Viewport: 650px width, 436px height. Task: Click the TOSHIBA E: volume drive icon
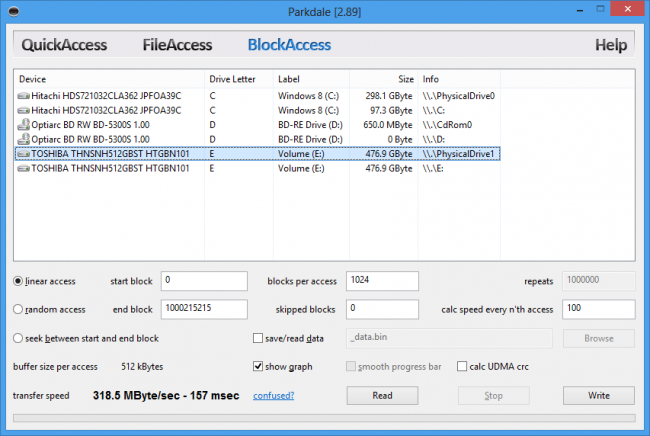(24, 169)
